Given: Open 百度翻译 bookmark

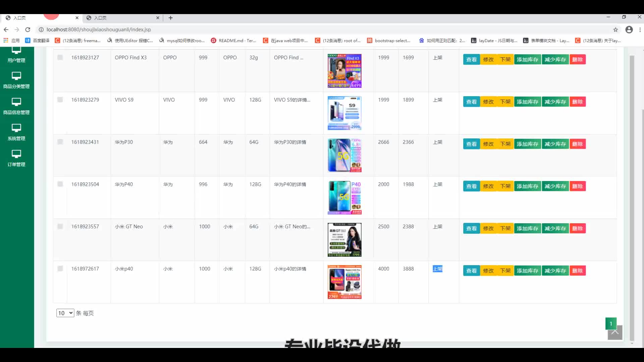Looking at the screenshot, I should tap(37, 41).
